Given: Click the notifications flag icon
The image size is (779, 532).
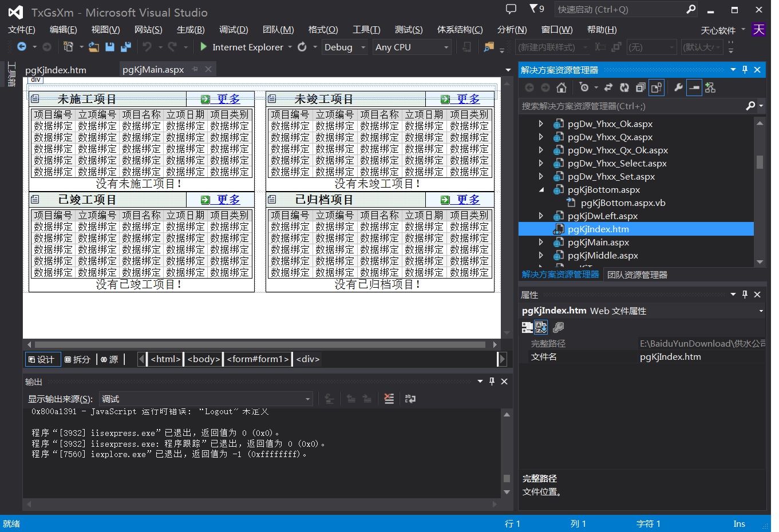Looking at the screenshot, I should 533,9.
